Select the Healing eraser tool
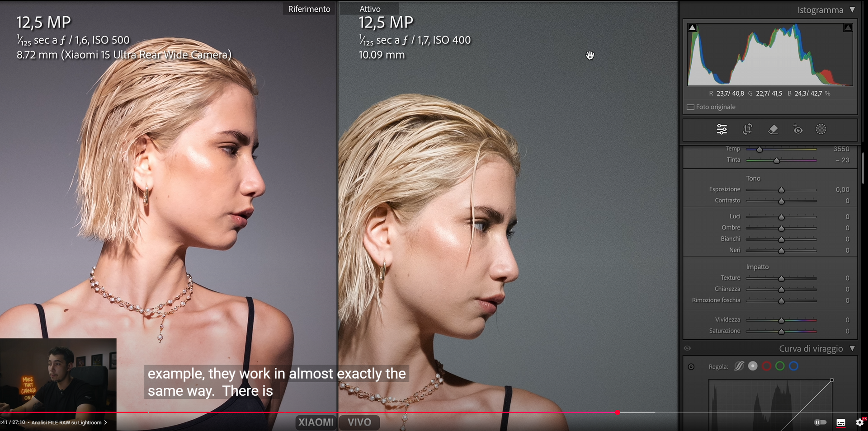The image size is (868, 431). click(x=773, y=130)
